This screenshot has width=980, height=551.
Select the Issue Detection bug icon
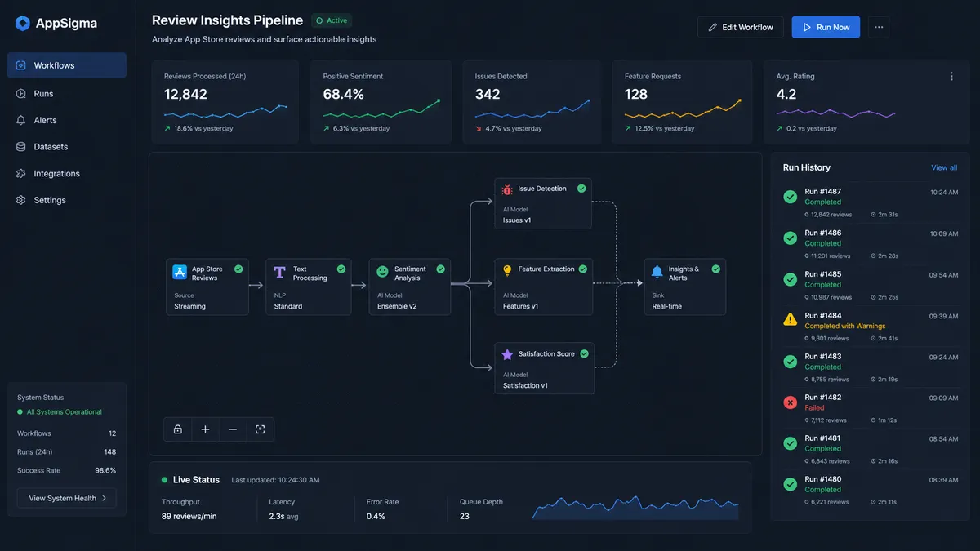click(507, 189)
